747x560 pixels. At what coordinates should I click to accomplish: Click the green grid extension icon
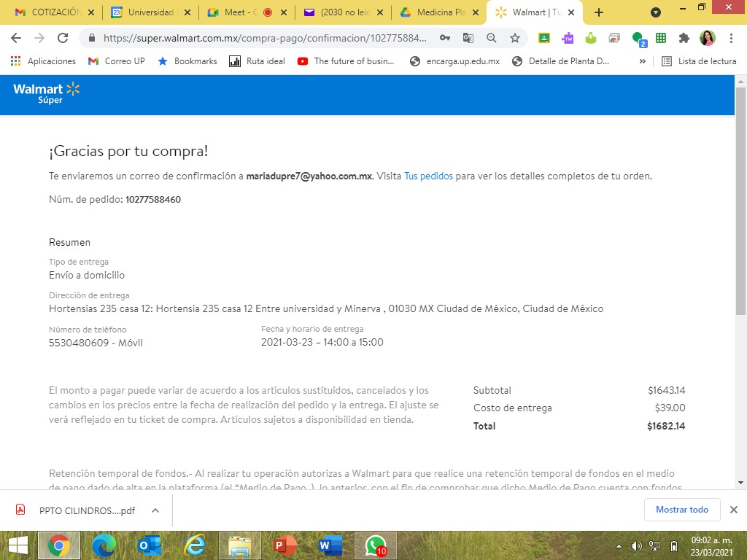[661, 38]
